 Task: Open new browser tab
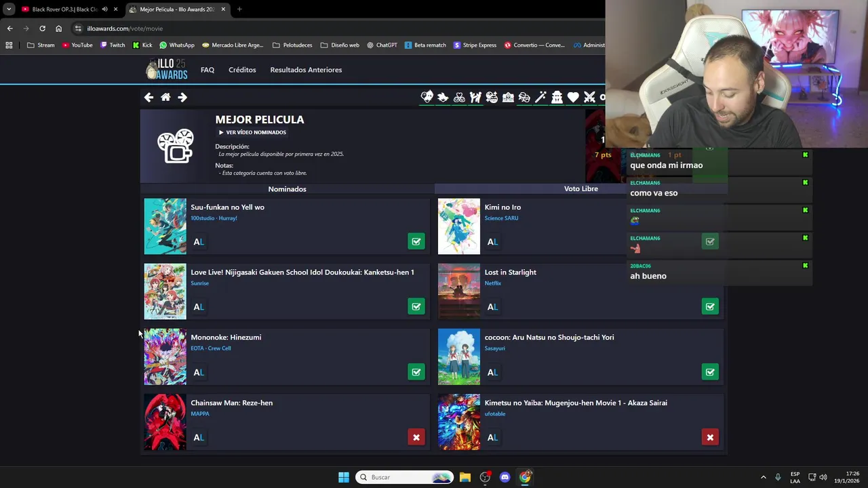pyautogui.click(x=239, y=9)
